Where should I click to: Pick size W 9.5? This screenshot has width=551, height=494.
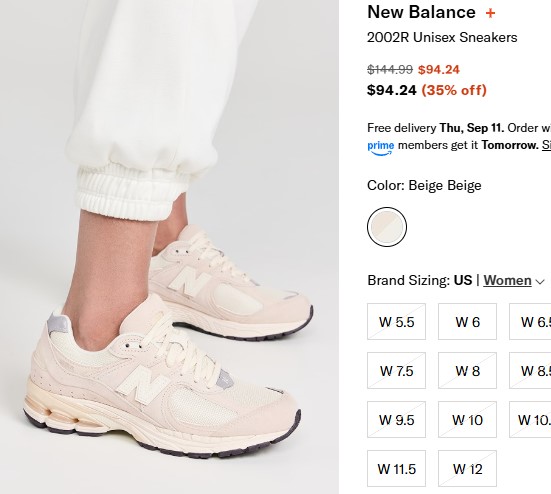(396, 420)
